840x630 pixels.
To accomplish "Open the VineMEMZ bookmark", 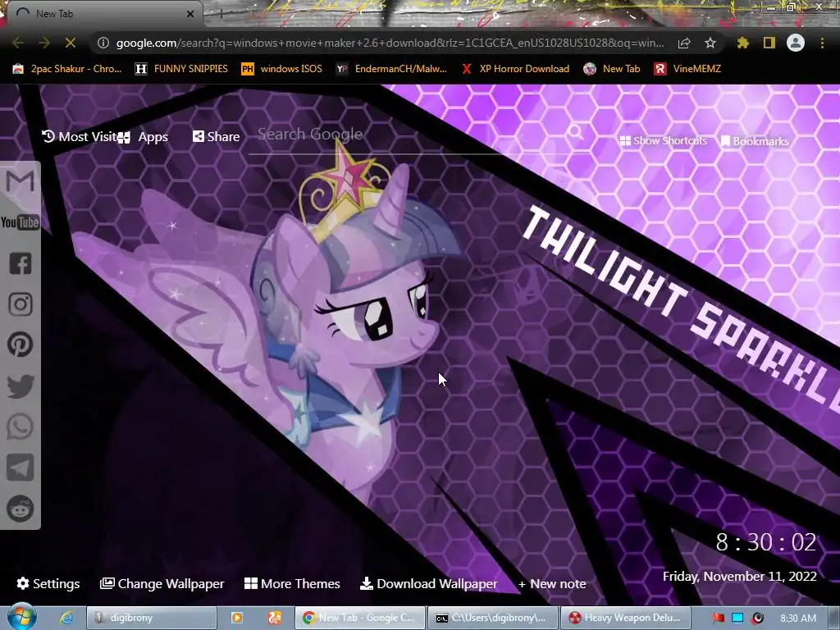I will tap(688, 69).
